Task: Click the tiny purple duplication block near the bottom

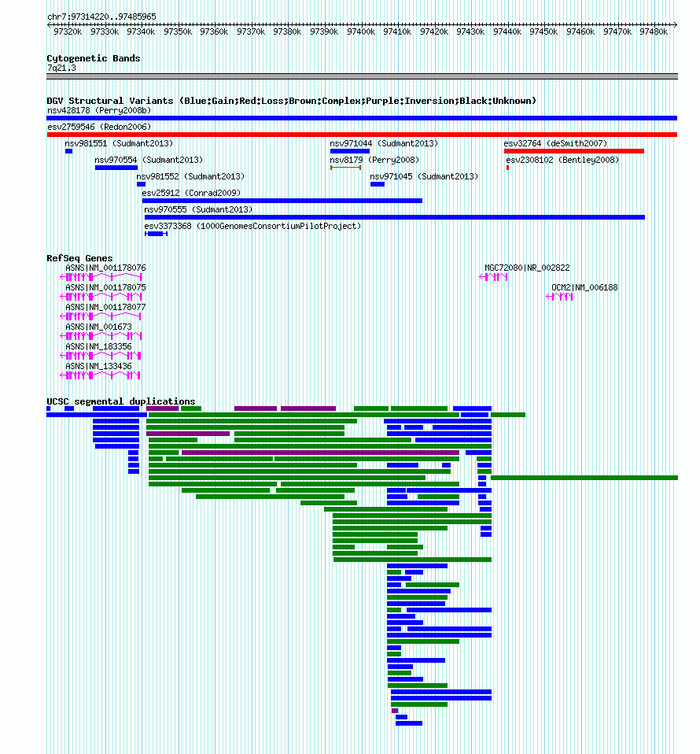Action: tap(395, 711)
